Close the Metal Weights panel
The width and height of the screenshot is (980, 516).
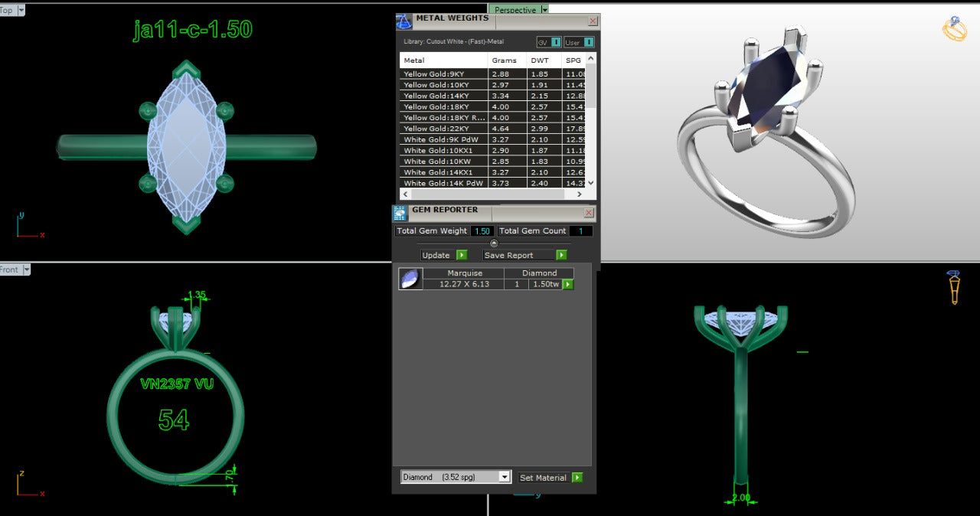point(592,21)
